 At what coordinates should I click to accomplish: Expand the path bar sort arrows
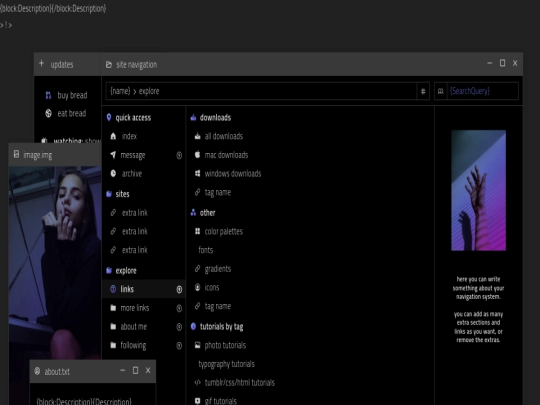pyautogui.click(x=423, y=91)
